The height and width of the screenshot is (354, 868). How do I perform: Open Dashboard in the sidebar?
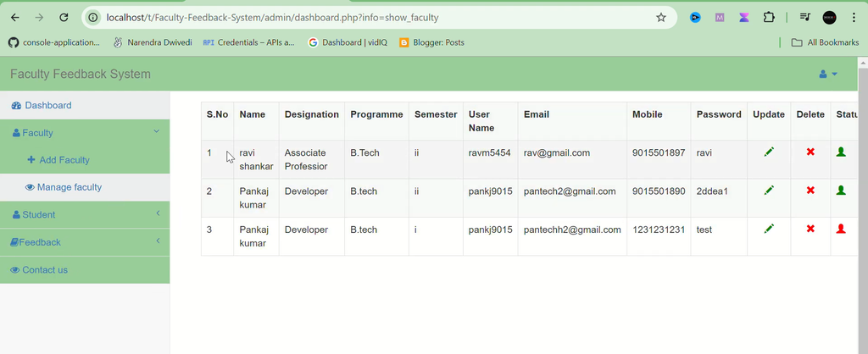coord(85,105)
